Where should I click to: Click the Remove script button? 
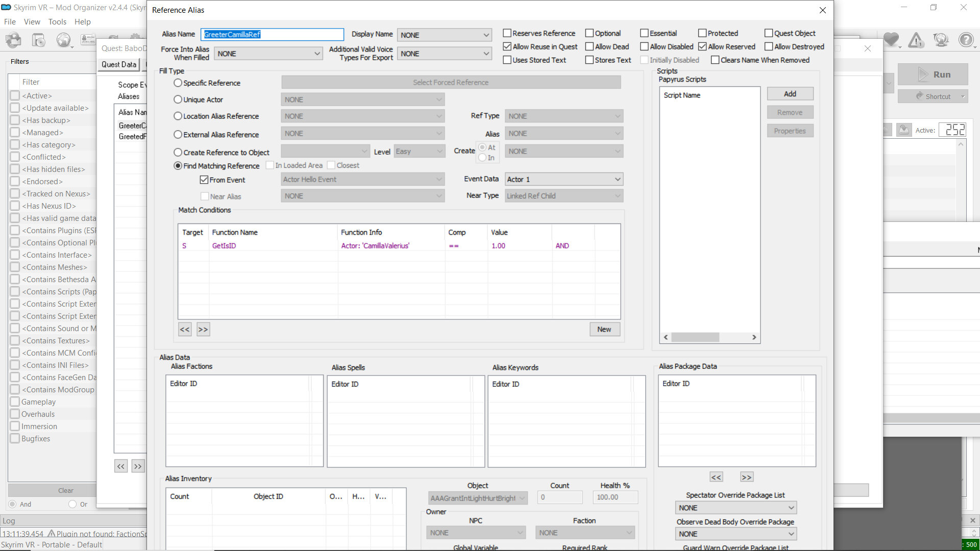click(790, 113)
